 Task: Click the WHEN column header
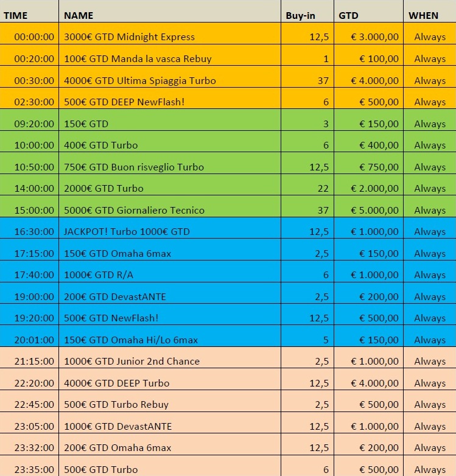click(x=423, y=15)
